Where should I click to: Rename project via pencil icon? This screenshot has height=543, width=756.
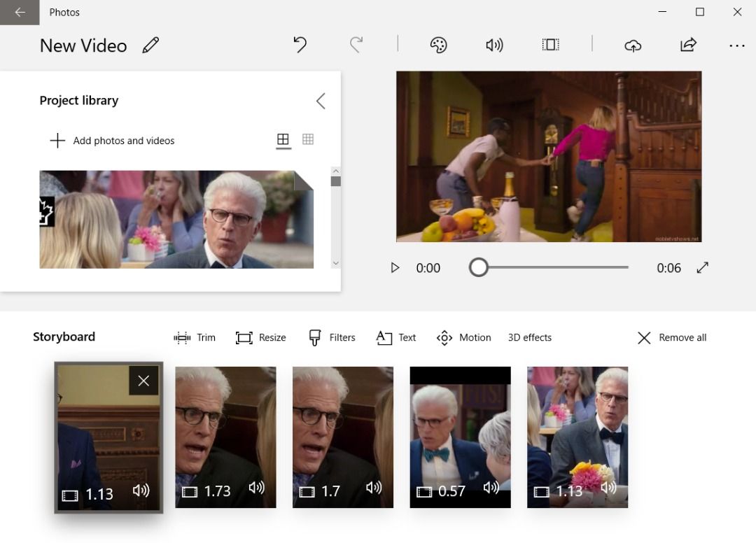point(151,45)
